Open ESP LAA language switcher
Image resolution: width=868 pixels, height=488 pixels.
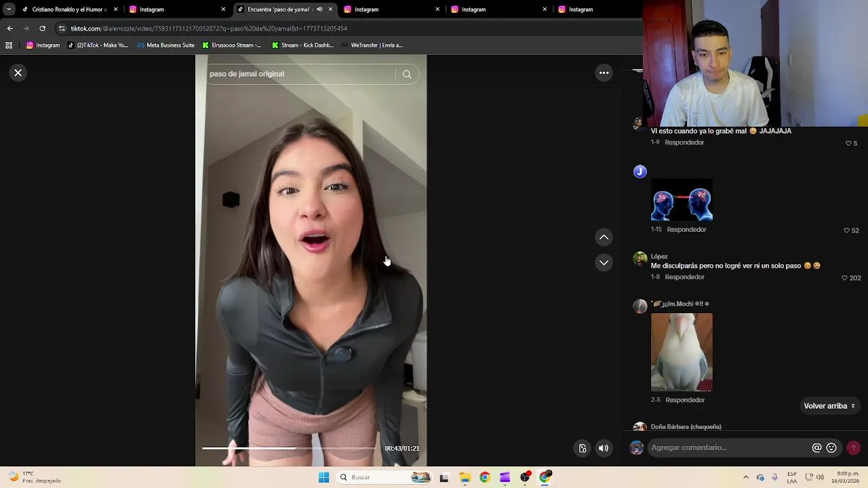pyautogui.click(x=791, y=477)
